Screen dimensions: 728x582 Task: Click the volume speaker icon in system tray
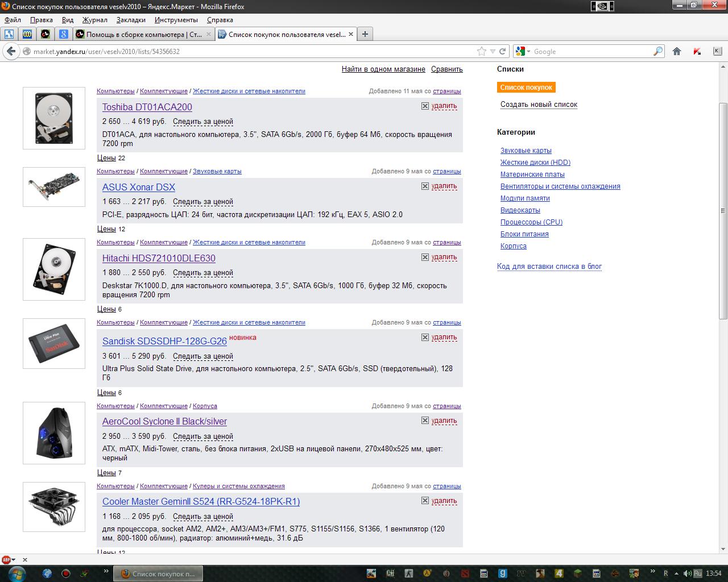[688, 573]
